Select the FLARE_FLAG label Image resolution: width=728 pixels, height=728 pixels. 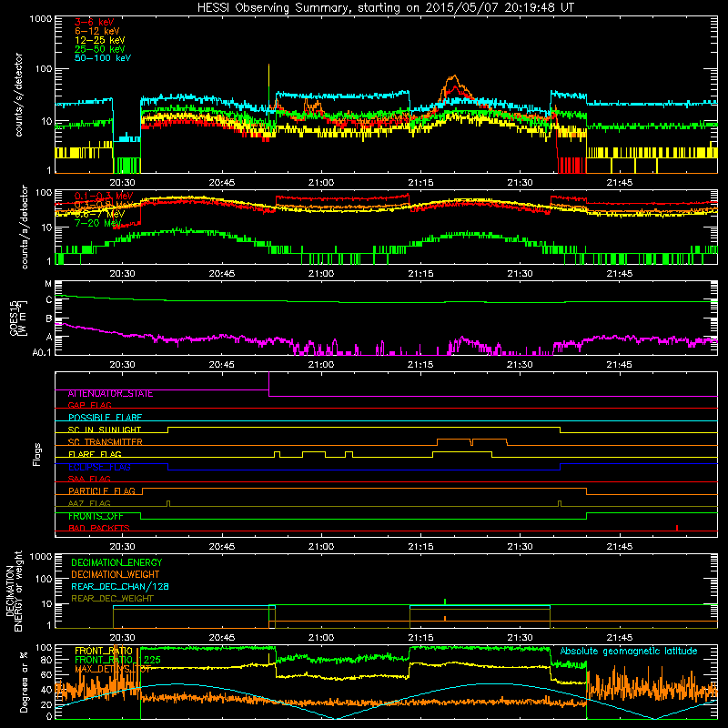tap(95, 454)
